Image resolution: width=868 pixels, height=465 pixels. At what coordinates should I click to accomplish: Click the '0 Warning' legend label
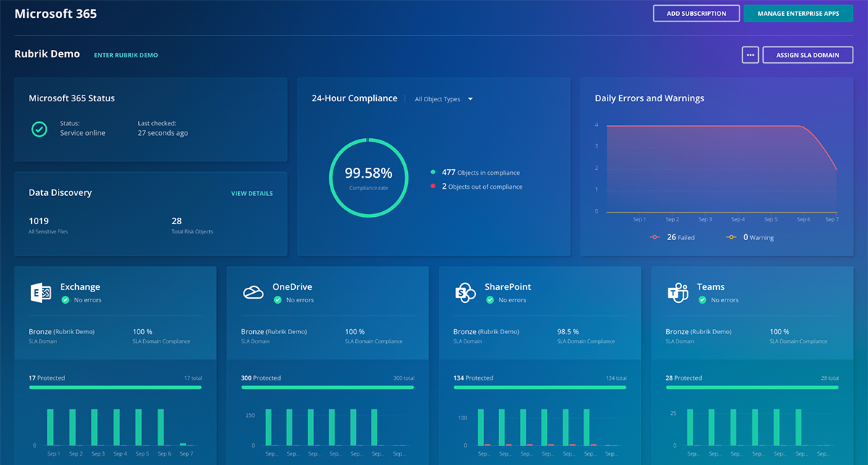click(x=759, y=237)
